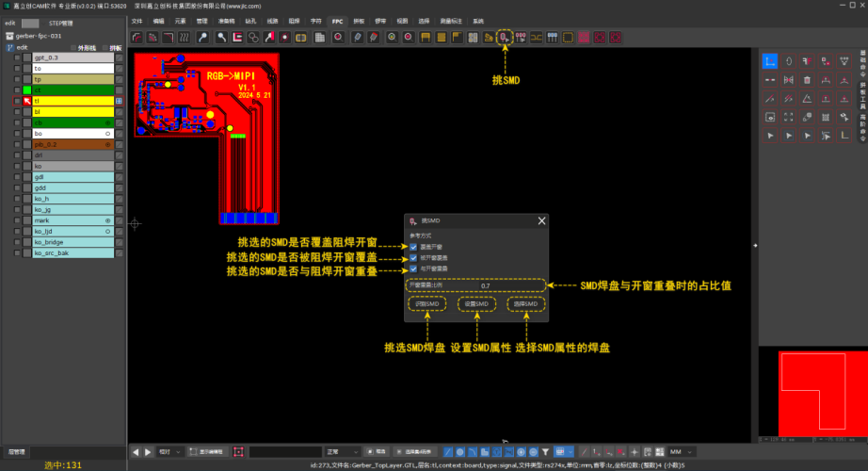This screenshot has height=471, width=868.
Task: Click the right arrow in the bottom bar
Action: [148, 452]
